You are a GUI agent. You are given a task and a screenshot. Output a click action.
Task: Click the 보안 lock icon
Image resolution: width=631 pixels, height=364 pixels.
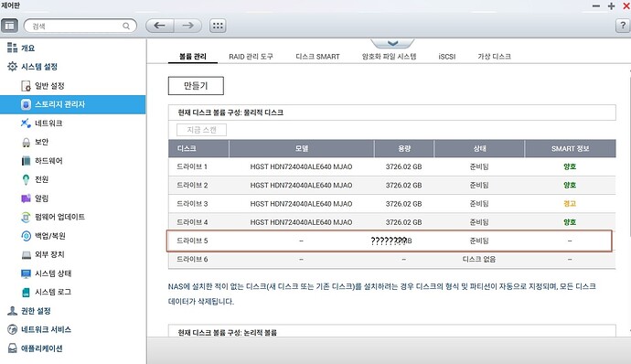click(x=26, y=142)
